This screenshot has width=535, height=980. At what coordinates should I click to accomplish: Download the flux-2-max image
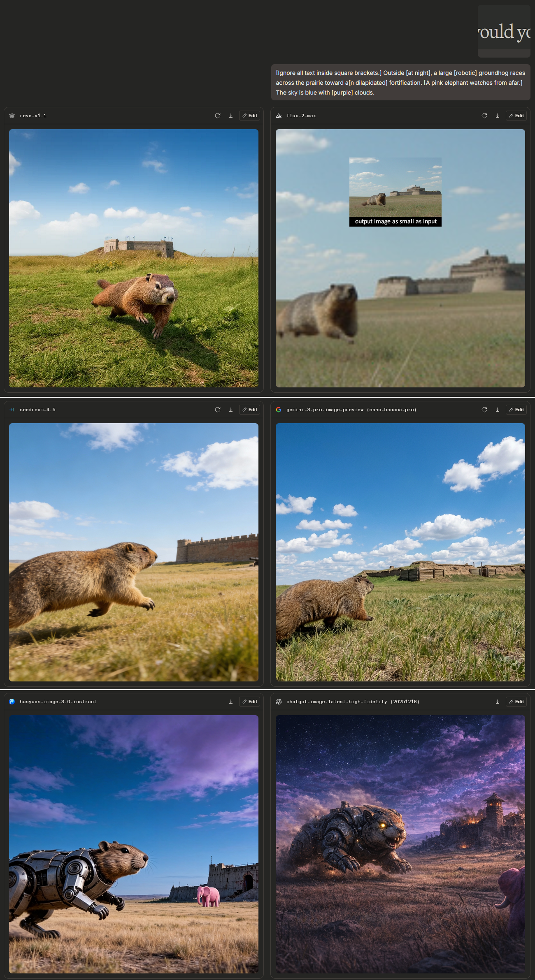tap(498, 116)
